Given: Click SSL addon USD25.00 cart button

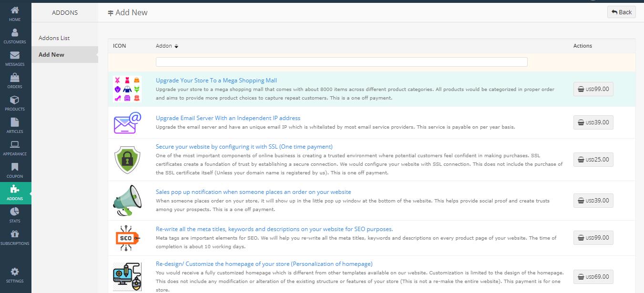Looking at the screenshot, I should coord(593,160).
